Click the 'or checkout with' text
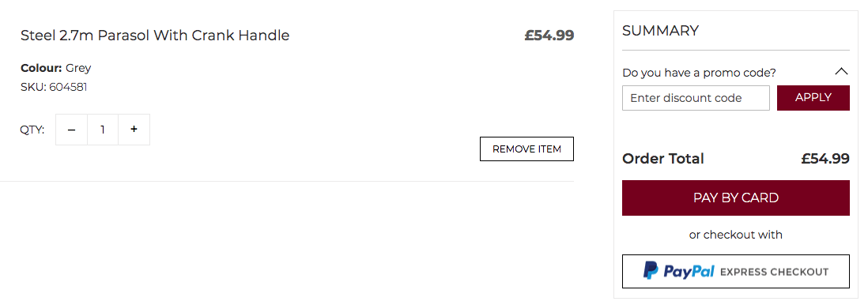Image resolution: width=868 pixels, height=305 pixels. [x=736, y=235]
